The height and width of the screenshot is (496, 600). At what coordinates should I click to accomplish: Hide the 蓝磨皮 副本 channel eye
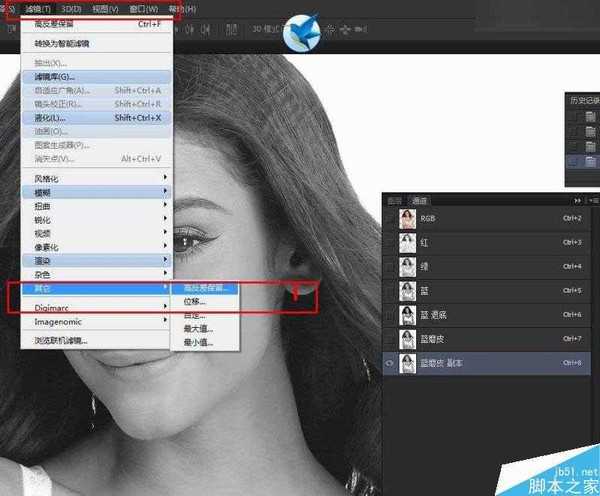[x=391, y=364]
